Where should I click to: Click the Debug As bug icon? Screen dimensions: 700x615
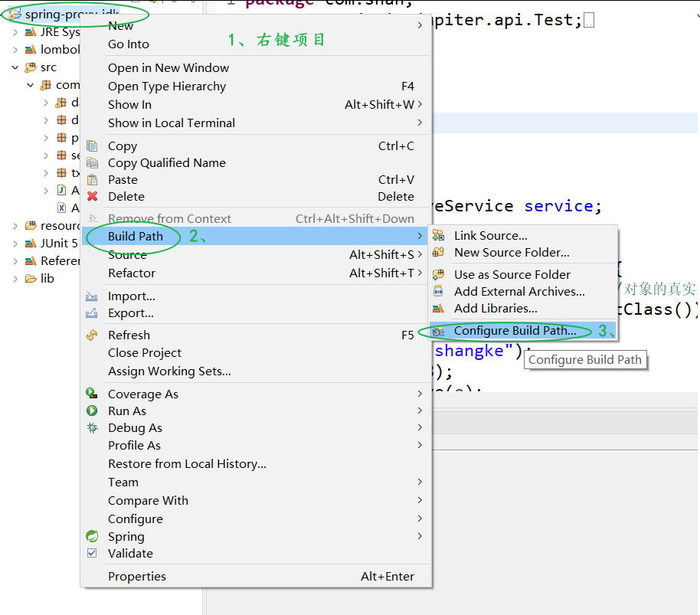tap(92, 427)
